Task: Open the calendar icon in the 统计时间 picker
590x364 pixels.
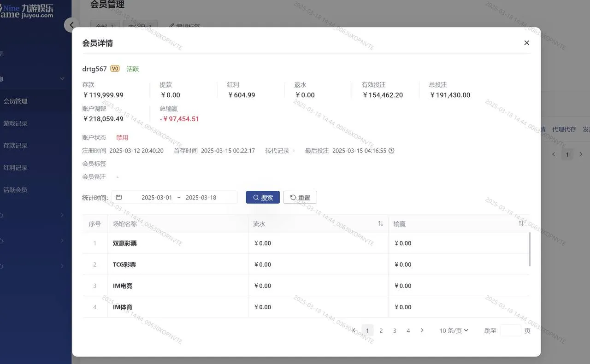Action: 118,196
